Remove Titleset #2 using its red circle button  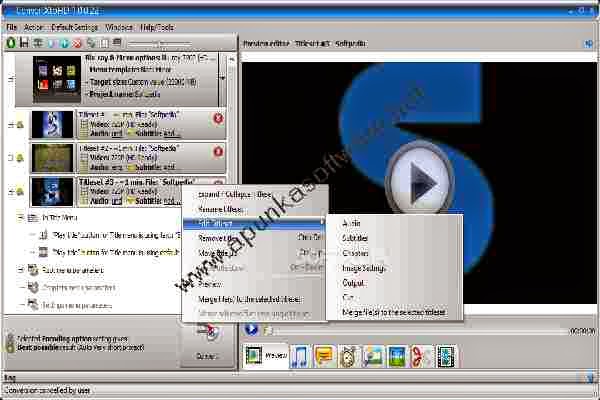(218, 152)
